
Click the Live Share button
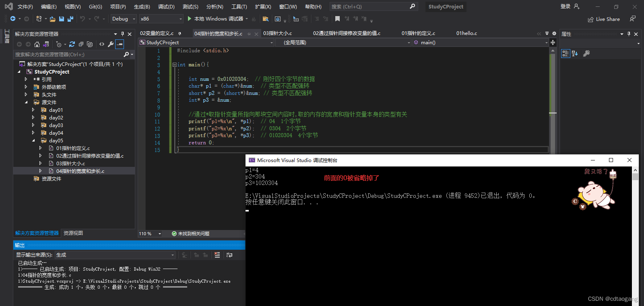[x=604, y=19]
